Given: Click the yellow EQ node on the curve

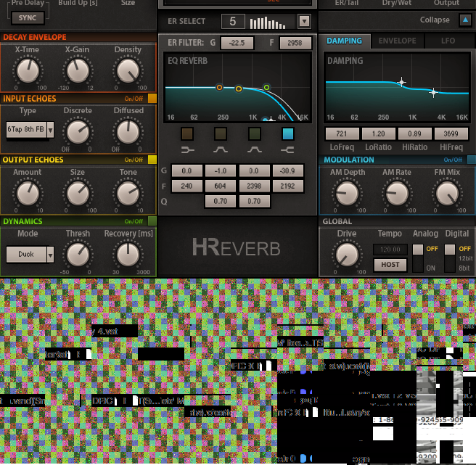Looking at the screenshot, I should pos(239,89).
